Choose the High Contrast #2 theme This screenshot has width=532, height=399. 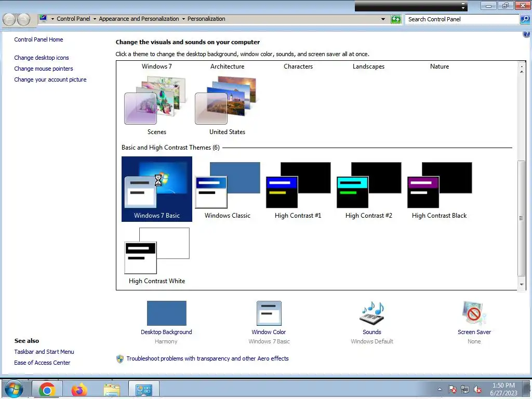tap(368, 189)
